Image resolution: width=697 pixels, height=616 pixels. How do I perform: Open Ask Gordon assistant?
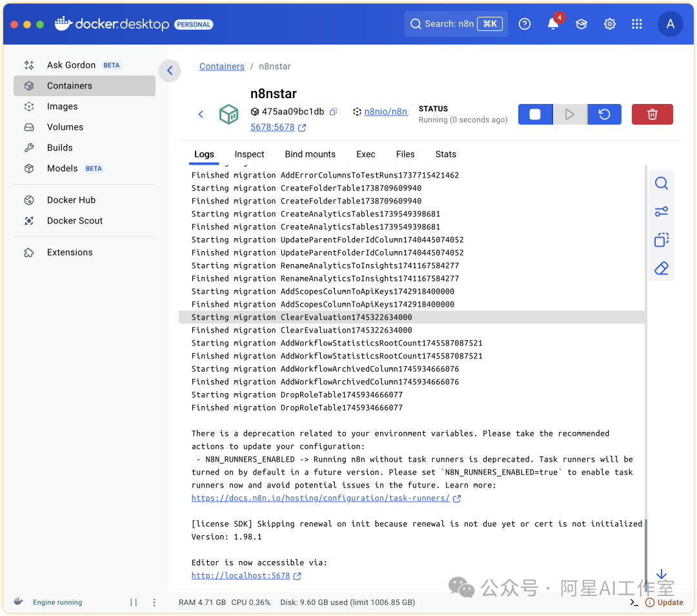(85, 65)
